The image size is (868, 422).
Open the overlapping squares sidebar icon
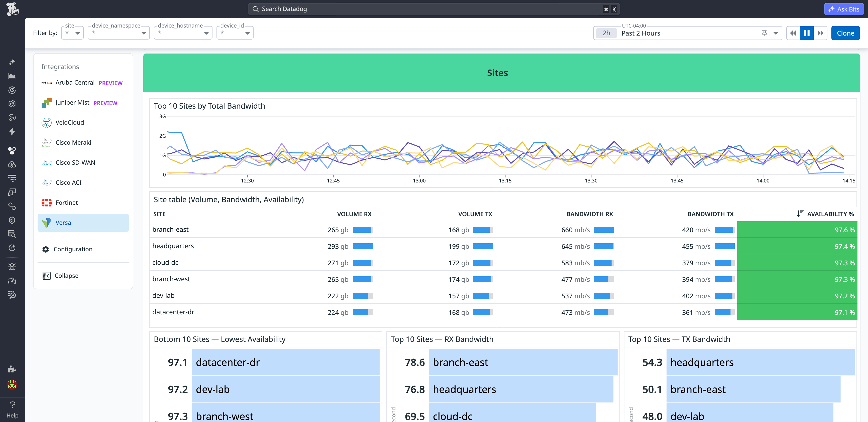tap(12, 192)
